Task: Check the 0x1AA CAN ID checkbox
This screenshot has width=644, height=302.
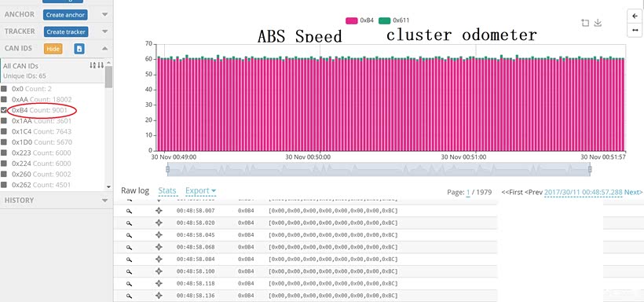Action: click(x=4, y=120)
